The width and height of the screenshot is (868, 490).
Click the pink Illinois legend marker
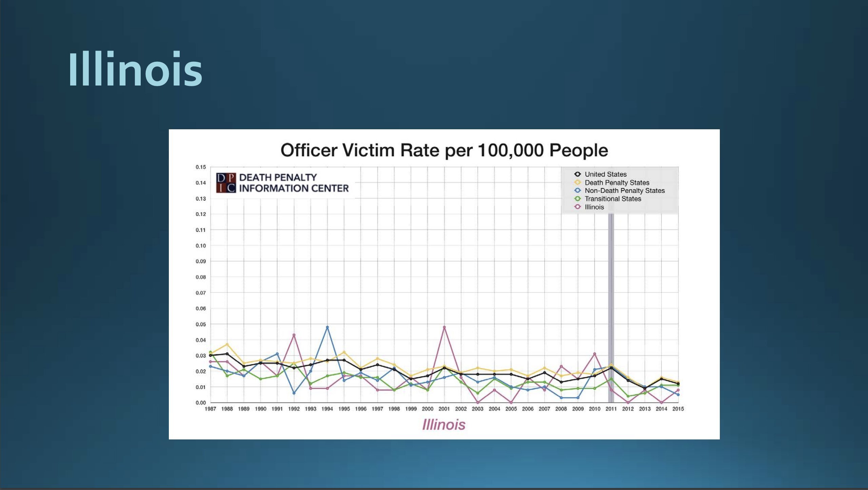point(577,207)
